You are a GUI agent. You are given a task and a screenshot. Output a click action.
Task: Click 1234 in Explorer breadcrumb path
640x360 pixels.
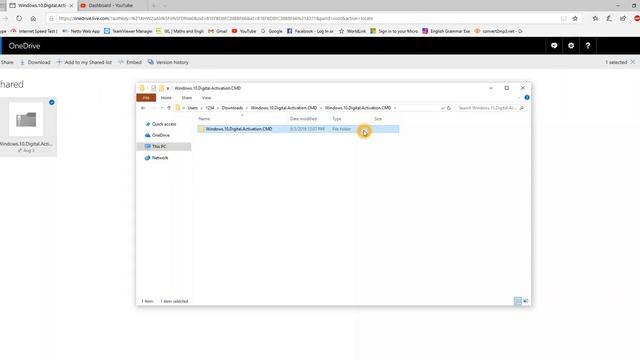click(210, 108)
